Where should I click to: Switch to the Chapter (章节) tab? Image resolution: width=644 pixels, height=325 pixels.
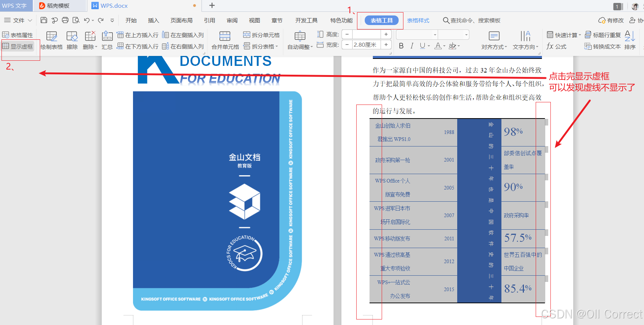277,20
